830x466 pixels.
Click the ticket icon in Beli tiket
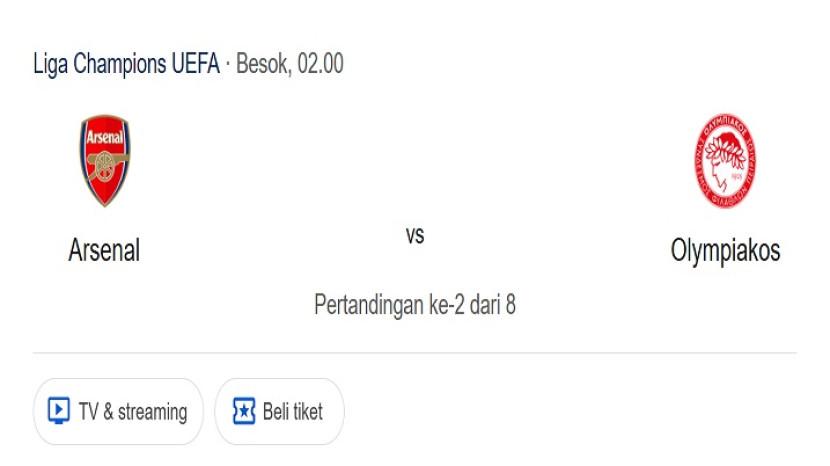pyautogui.click(x=244, y=411)
